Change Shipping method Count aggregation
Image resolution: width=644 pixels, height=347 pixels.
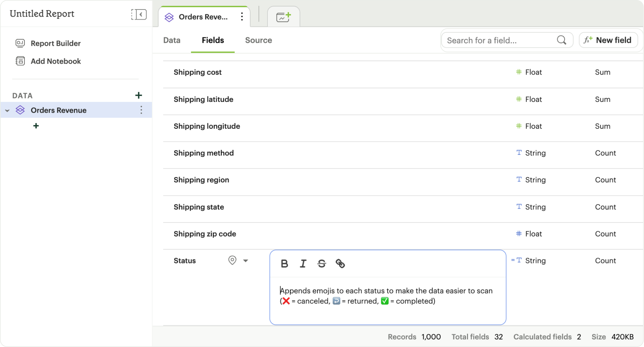(x=605, y=153)
